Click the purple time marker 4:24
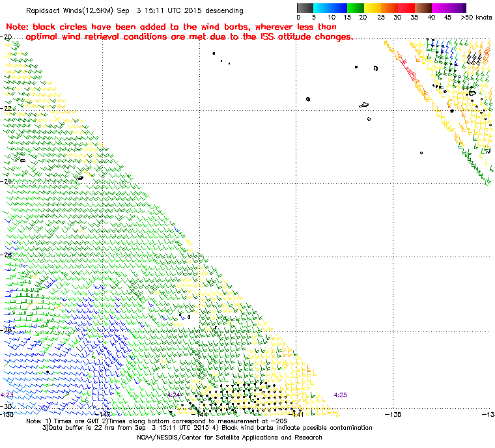 [174, 395]
